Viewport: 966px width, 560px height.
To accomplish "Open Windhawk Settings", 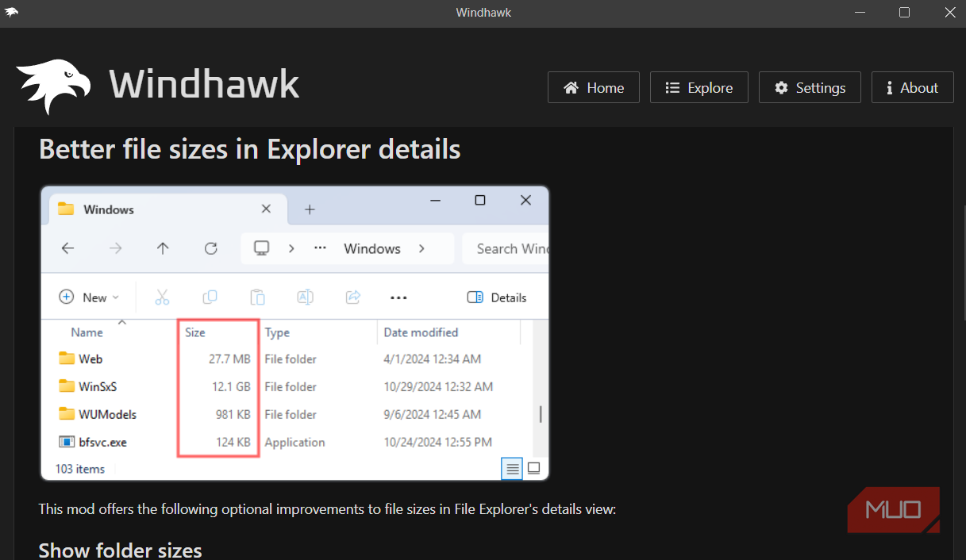I will [x=810, y=87].
